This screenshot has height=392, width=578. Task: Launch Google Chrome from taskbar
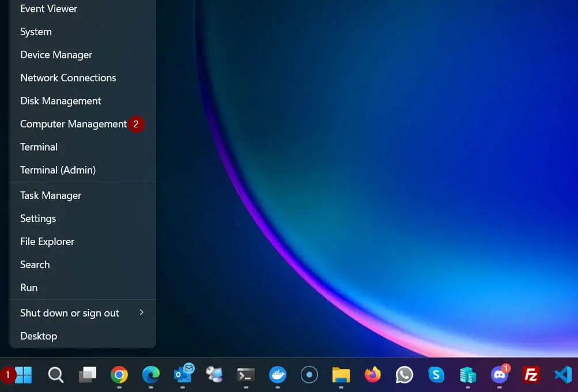coord(119,375)
